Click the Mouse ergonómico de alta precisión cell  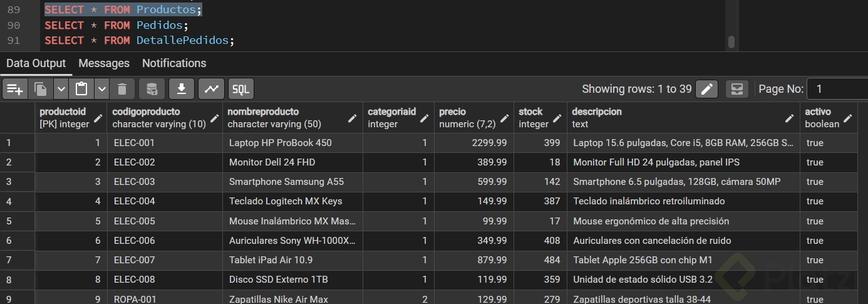(684, 221)
